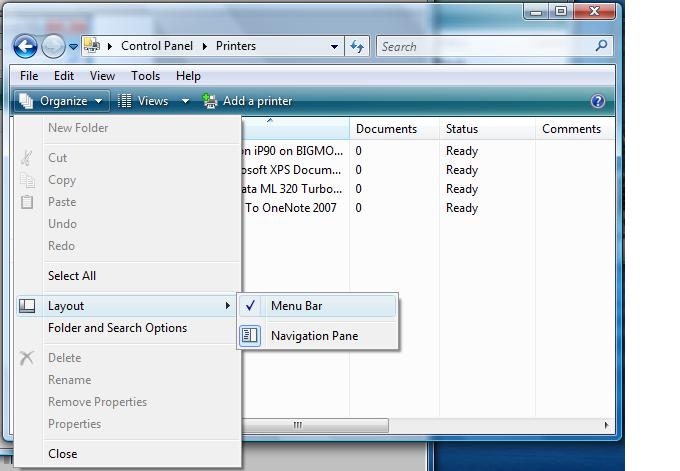Open the Tools menu
The height and width of the screenshot is (471, 680).
click(145, 76)
